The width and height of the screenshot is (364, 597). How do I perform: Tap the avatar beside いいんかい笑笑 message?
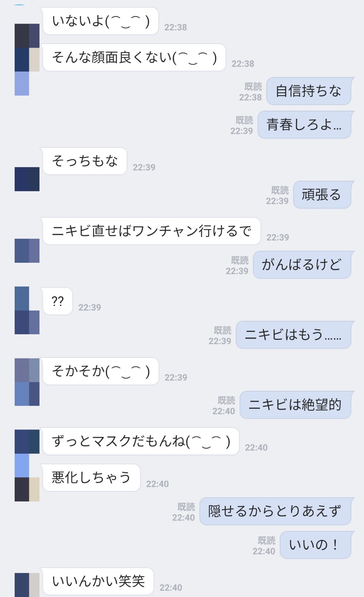click(27, 585)
